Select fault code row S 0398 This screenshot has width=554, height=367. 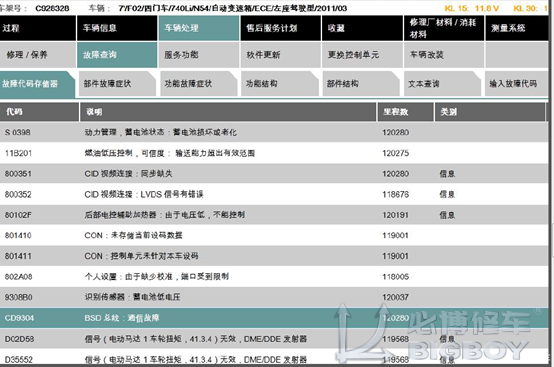pos(274,132)
